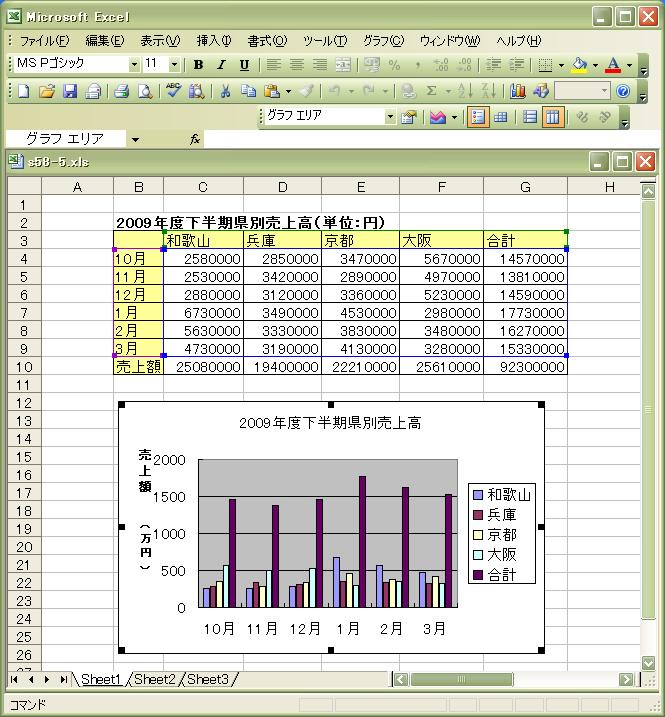The height and width of the screenshot is (717, 665).
Task: Select the Sheet1 tab
Action: (101, 679)
